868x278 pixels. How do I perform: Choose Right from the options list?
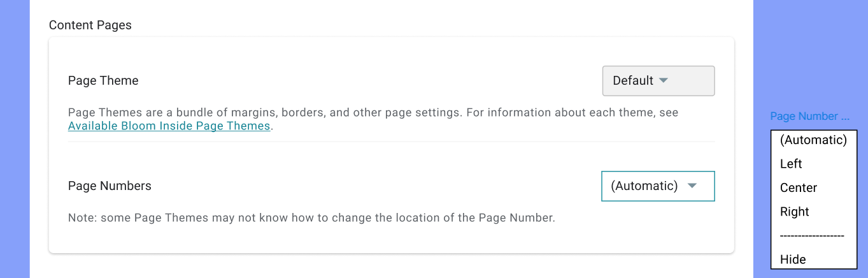(x=794, y=212)
